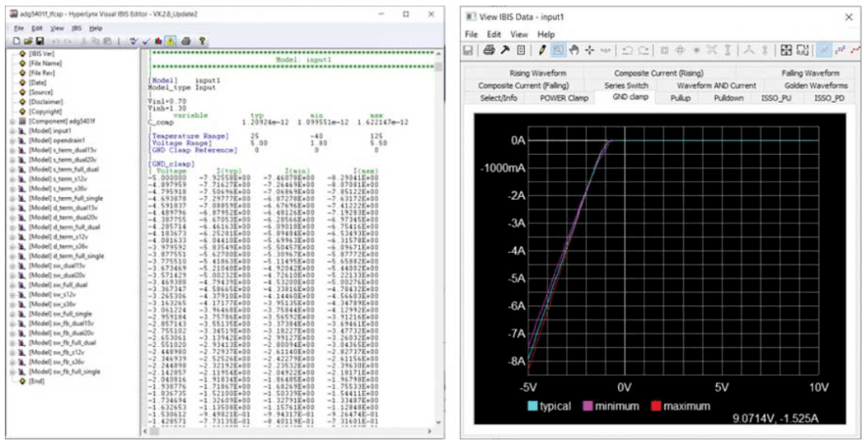
Task: Select the pencil edit icon in viewer toolbar
Action: coord(542,51)
